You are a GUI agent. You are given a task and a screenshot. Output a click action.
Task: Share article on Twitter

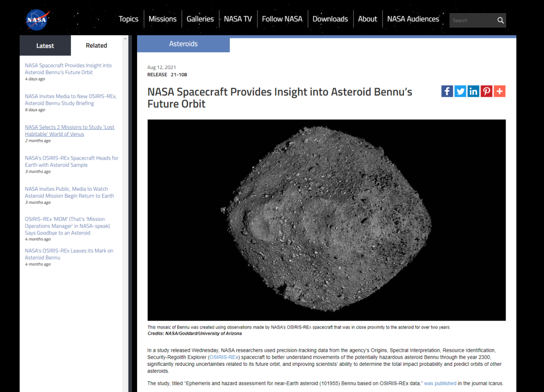coord(460,91)
